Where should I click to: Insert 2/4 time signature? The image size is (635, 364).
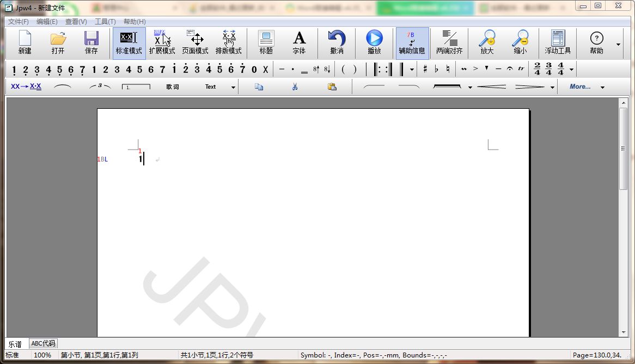tap(537, 69)
